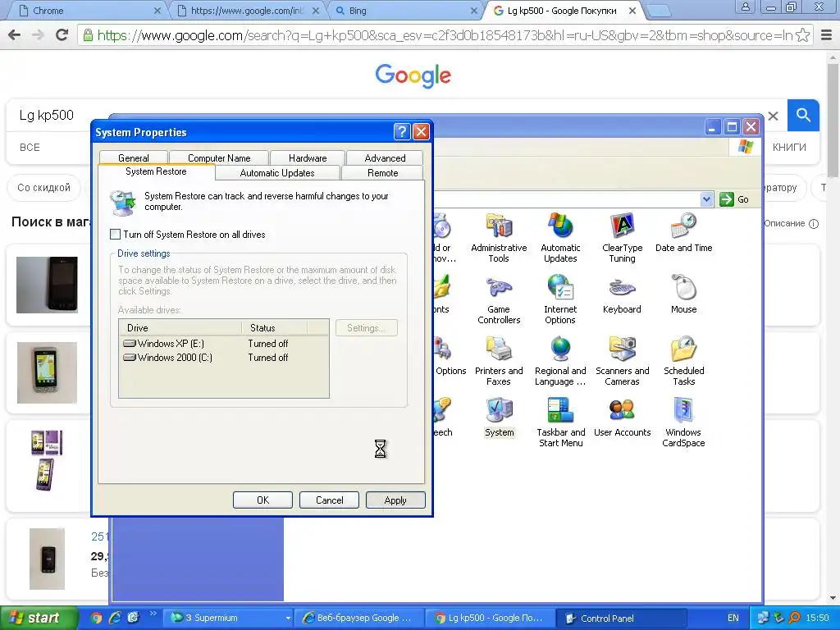Open Automatic Updates icon in Control Panel
The height and width of the screenshot is (630, 840).
(x=560, y=237)
